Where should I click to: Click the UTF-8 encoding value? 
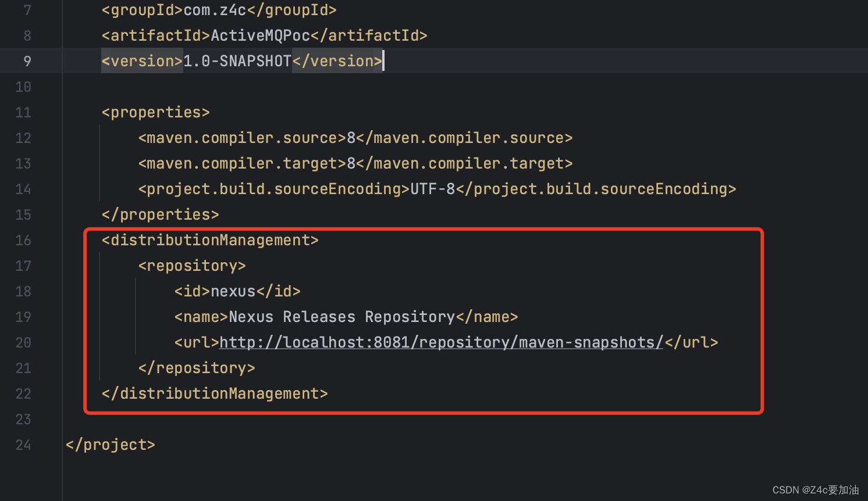point(433,189)
